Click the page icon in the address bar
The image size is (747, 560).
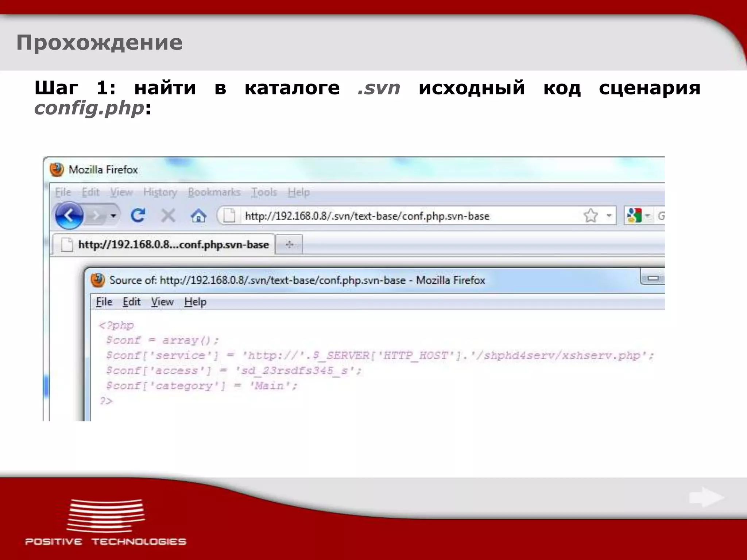(x=229, y=216)
